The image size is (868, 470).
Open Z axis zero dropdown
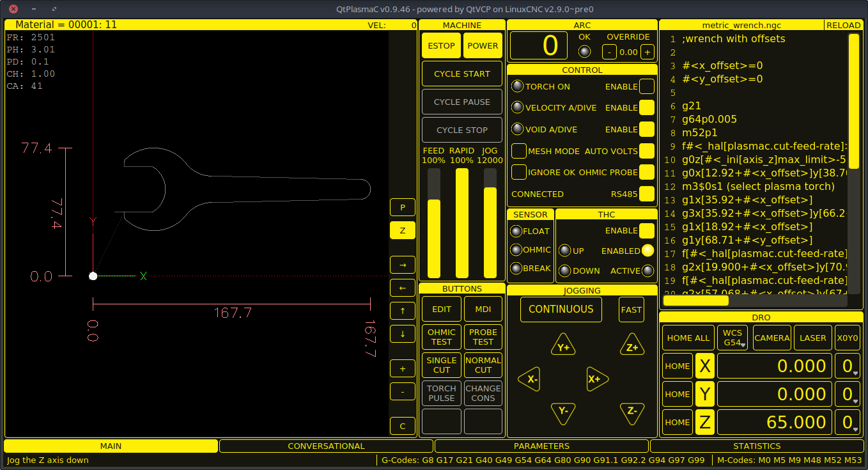coord(848,422)
